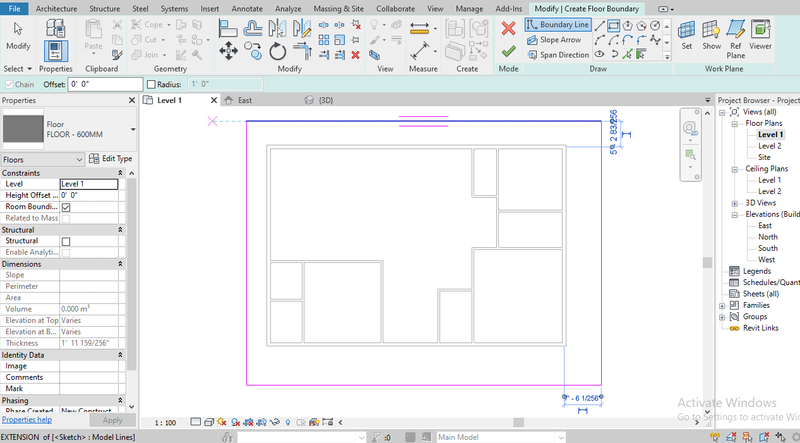Collapse the Dimensions section

click(120, 264)
